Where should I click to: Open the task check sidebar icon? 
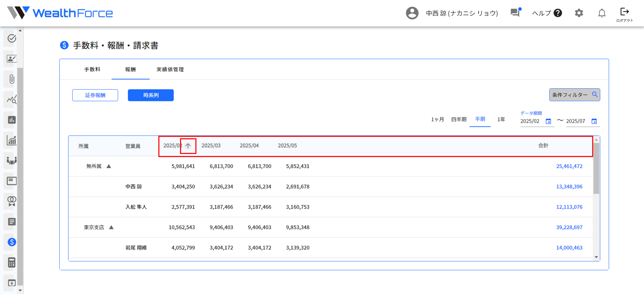pyautogui.click(x=12, y=38)
